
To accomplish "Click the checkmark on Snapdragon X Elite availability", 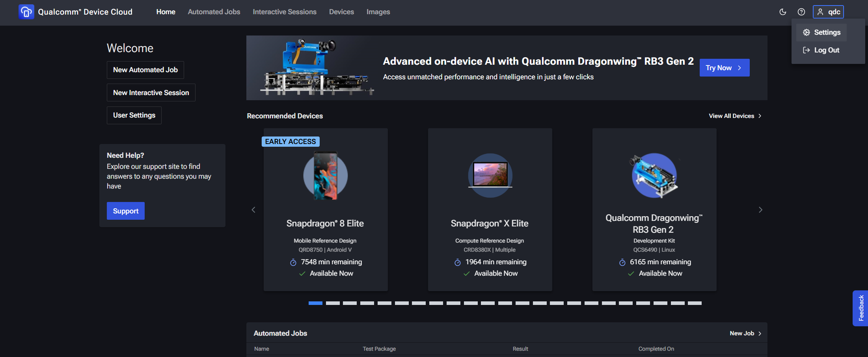I will (467, 274).
